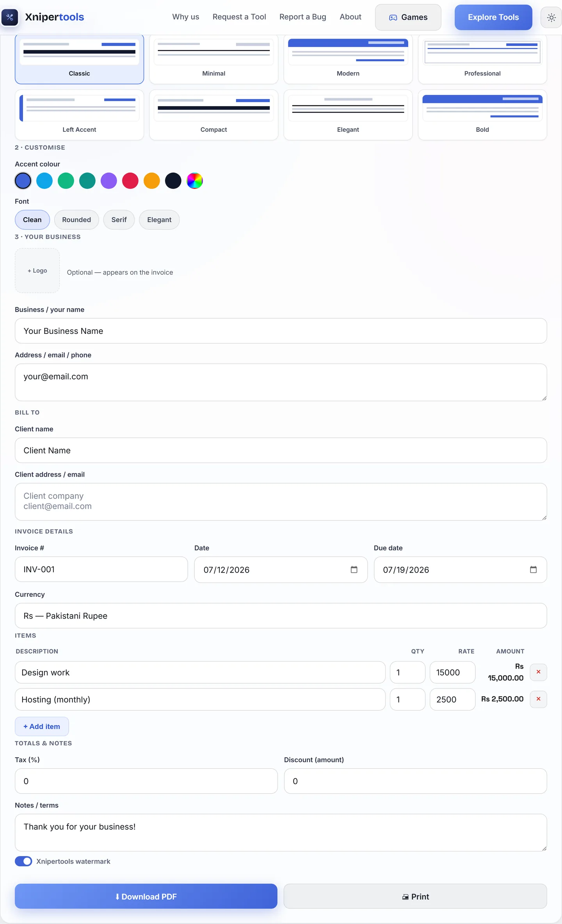Choose the Professional invoice template
562x924 pixels.
pos(482,59)
